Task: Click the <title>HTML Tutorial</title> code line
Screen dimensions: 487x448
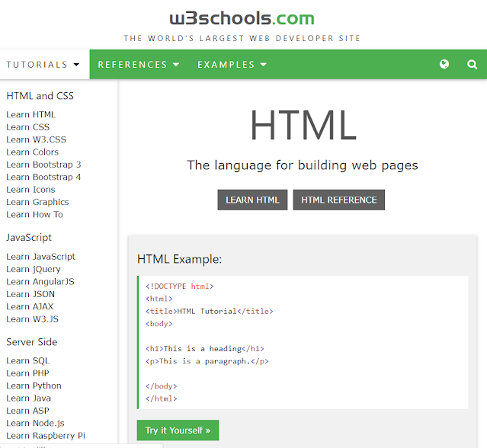Action: pos(210,311)
